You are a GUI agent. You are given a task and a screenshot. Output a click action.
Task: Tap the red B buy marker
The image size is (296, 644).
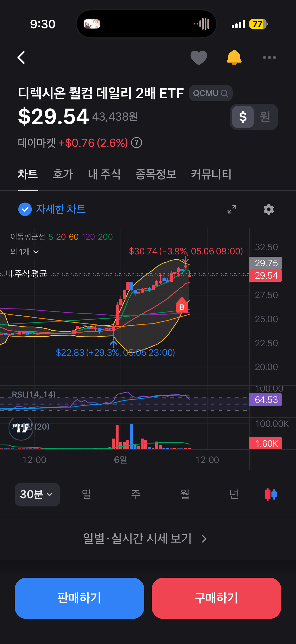click(x=182, y=305)
